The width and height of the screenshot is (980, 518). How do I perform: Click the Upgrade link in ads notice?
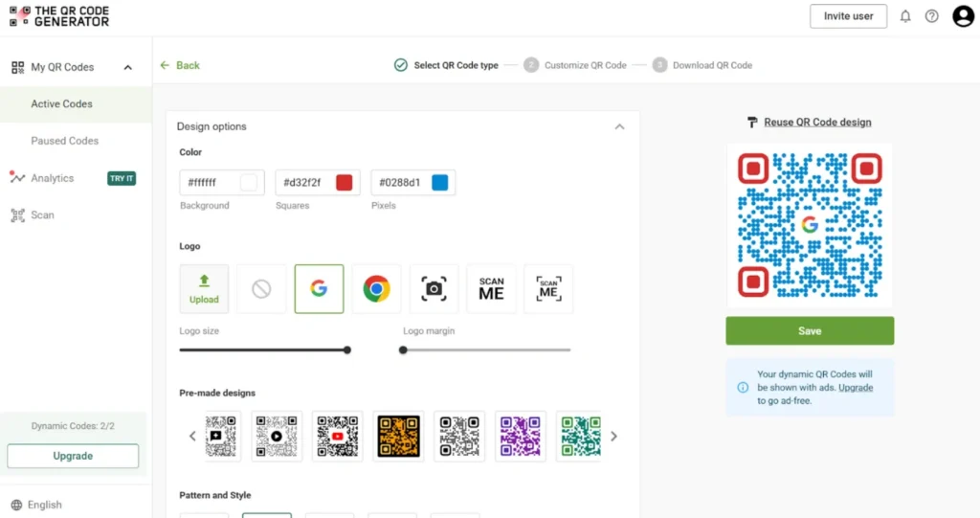(856, 387)
